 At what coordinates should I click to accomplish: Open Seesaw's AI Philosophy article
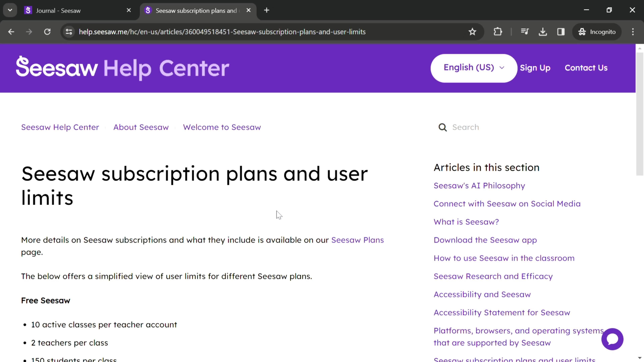click(479, 186)
